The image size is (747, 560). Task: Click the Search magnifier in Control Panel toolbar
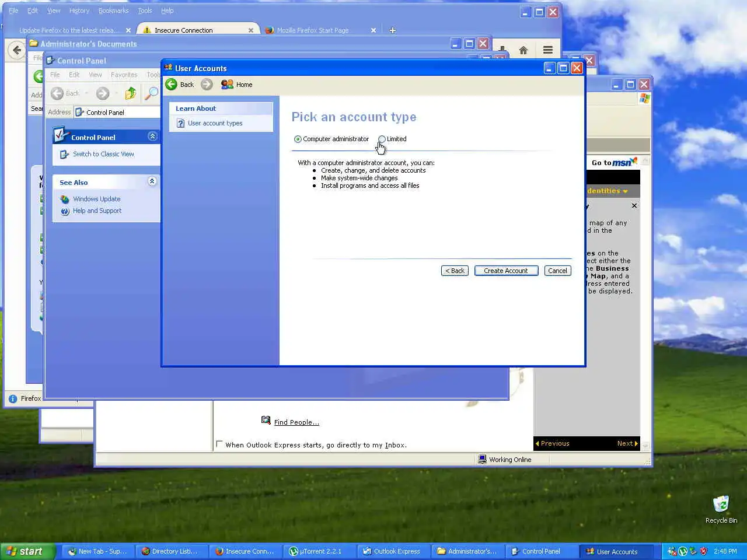coord(151,93)
